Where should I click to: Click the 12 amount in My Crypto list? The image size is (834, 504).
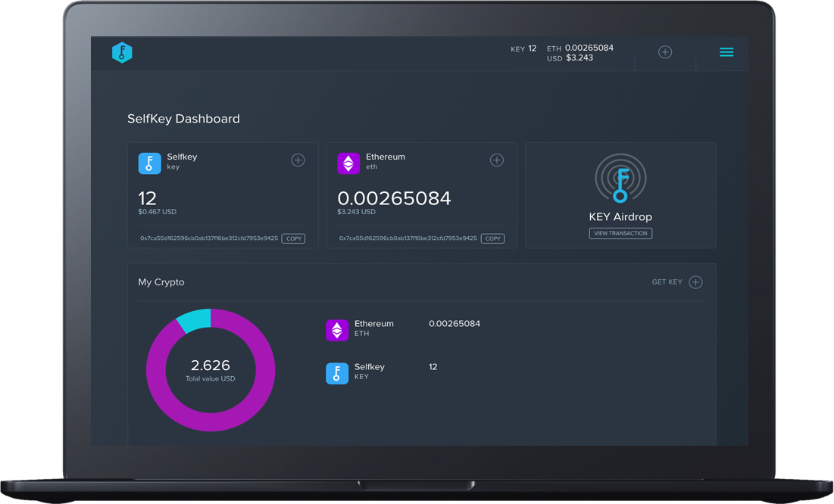(433, 367)
